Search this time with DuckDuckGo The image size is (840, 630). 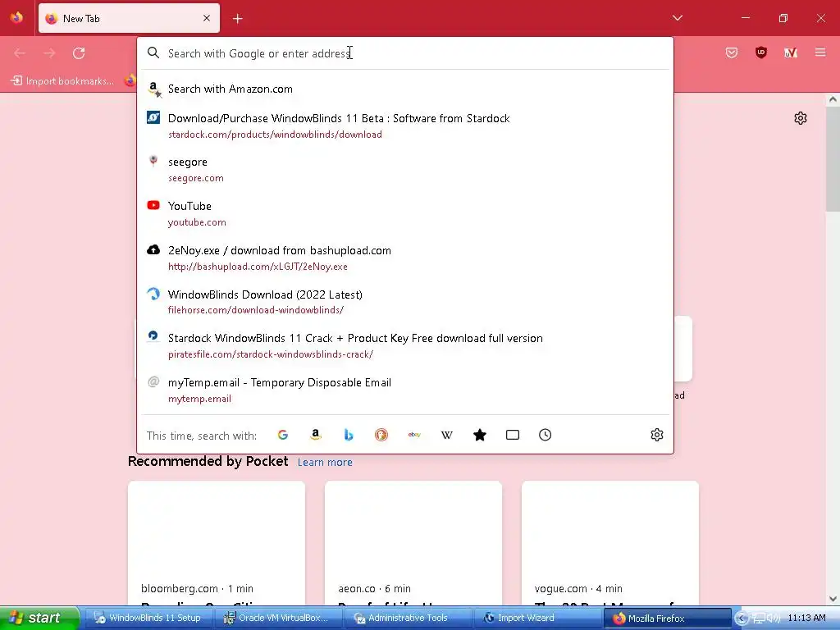point(381,435)
